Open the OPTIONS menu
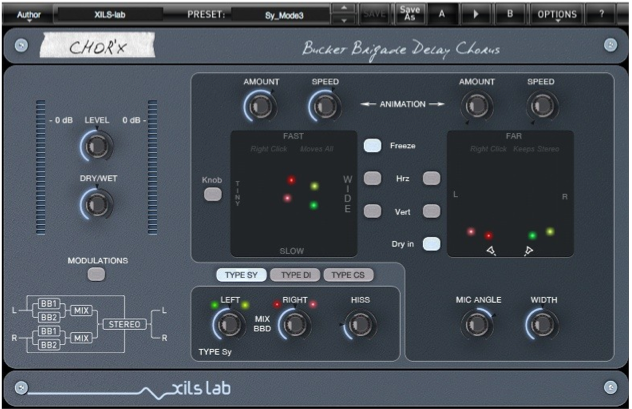Screen dimensions: 632x409 click(557, 15)
